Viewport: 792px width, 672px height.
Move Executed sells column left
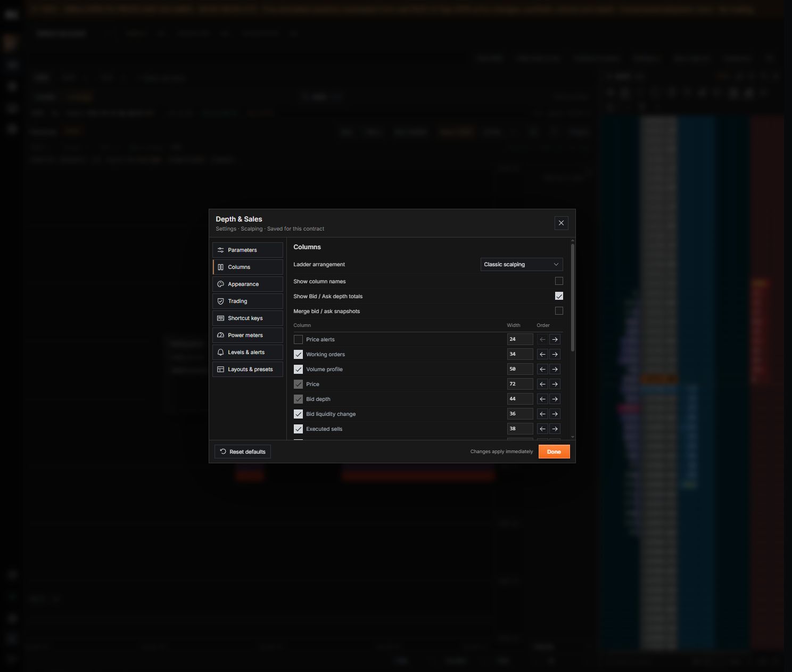(x=542, y=429)
